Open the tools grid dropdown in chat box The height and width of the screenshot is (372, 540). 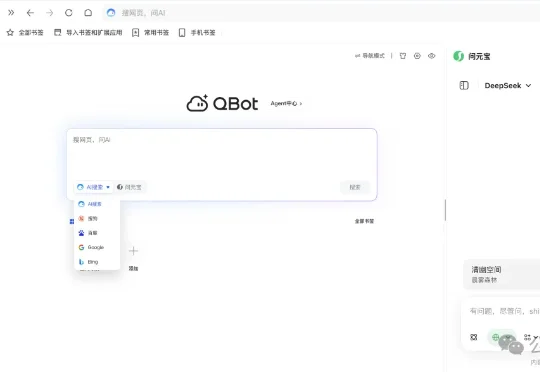[x=530, y=337]
